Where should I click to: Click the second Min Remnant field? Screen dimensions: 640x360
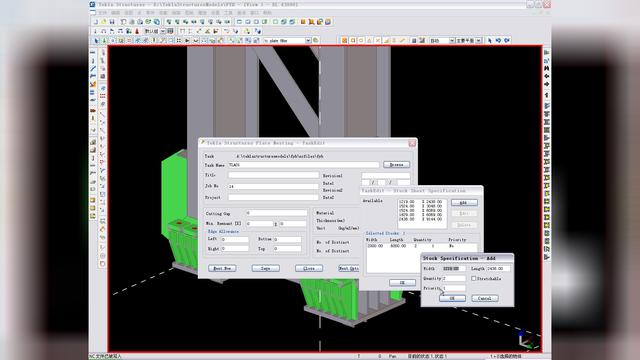[293, 224]
